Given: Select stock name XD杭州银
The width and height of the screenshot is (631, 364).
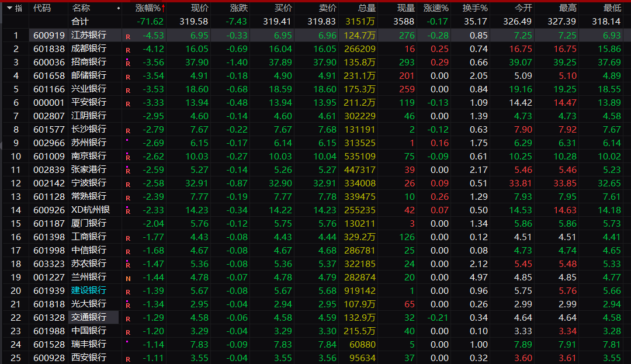Looking at the screenshot, I should (x=91, y=210).
